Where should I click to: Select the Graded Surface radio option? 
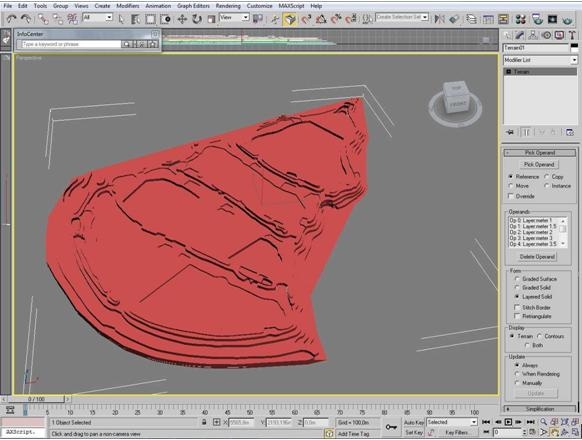[x=517, y=279]
